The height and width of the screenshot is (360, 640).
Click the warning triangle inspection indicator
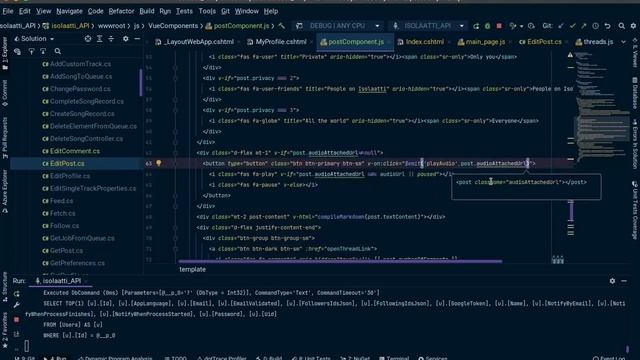570,55
